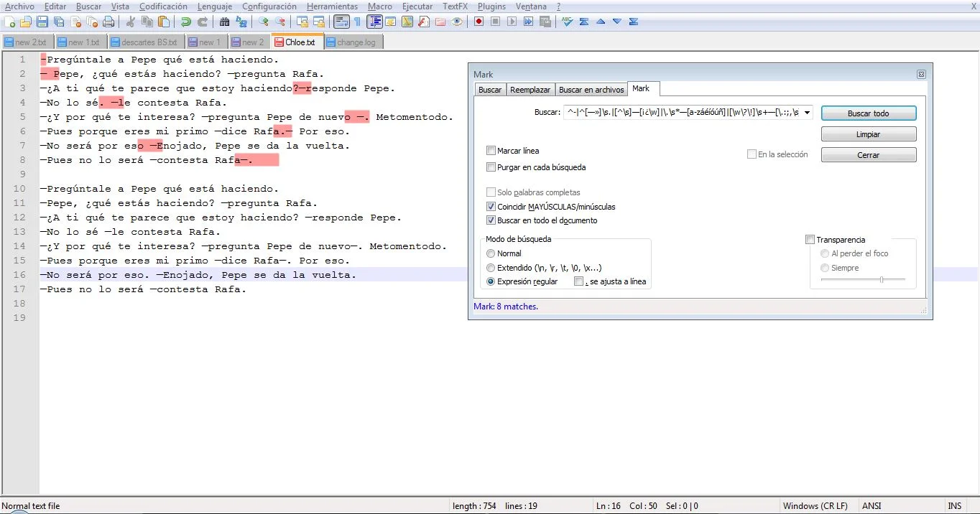Viewport: 980px width, 514px height.
Task: Click the Print toolbar icon
Action: coord(108,22)
